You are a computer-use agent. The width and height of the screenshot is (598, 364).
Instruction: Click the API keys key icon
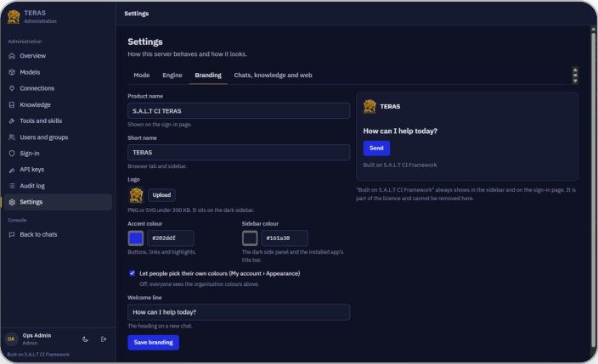(x=12, y=170)
